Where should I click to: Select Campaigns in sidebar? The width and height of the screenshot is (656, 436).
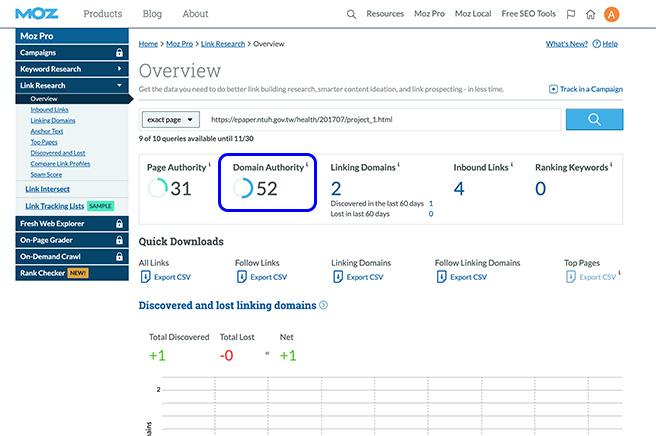(x=72, y=52)
